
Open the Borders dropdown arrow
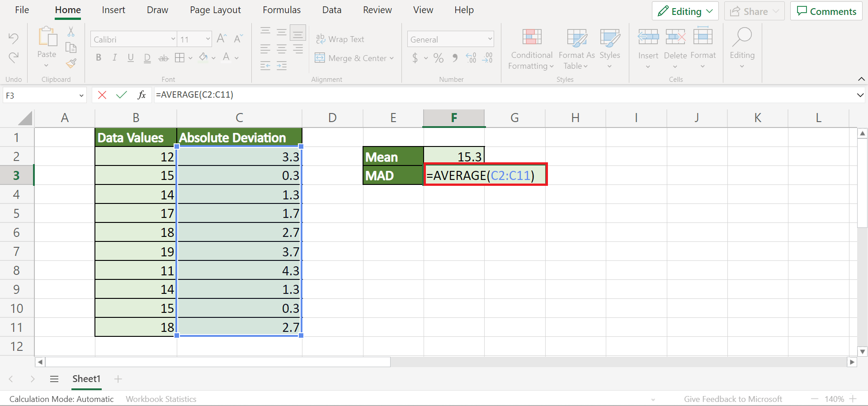pyautogui.click(x=190, y=58)
